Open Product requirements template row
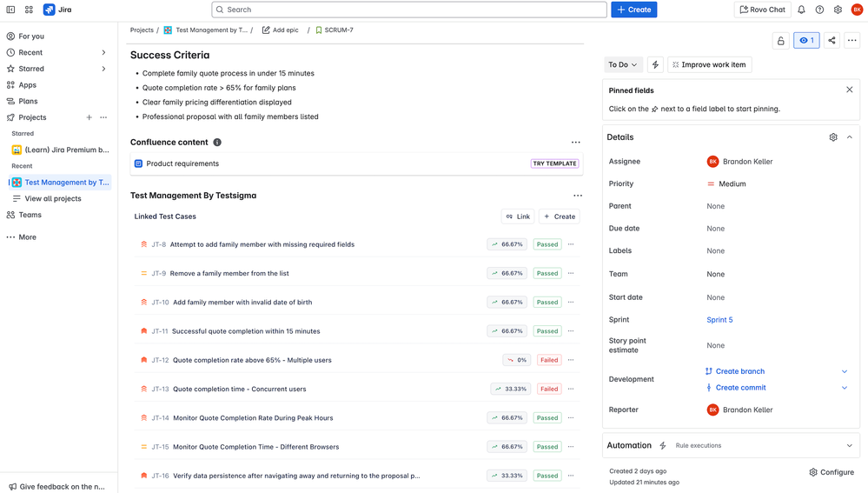The width and height of the screenshot is (868, 493). click(x=356, y=164)
